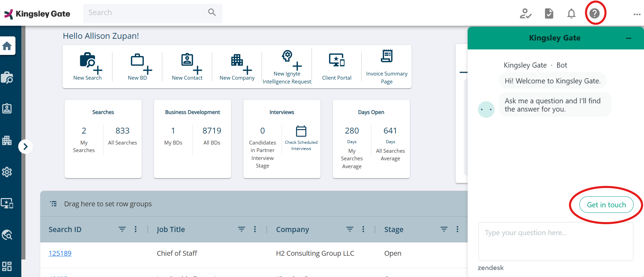Viewport: 644px width, 277px height.
Task: View All Searches Average days open
Action: [390, 144]
